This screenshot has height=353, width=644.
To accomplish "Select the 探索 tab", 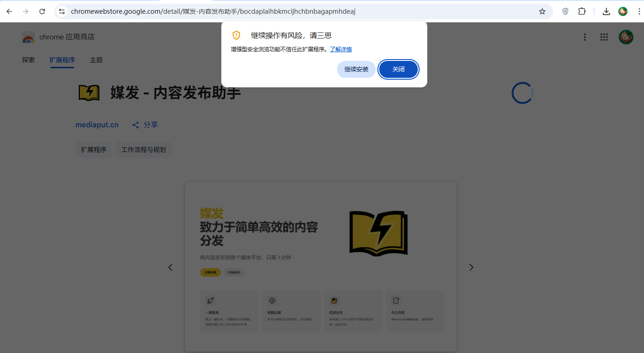I will tap(28, 60).
